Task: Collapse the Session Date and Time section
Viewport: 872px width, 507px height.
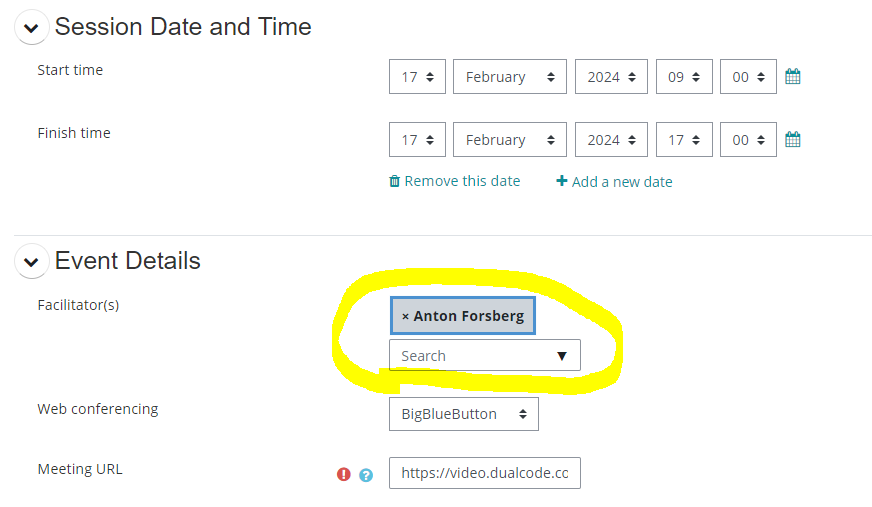Action: pyautogui.click(x=32, y=28)
